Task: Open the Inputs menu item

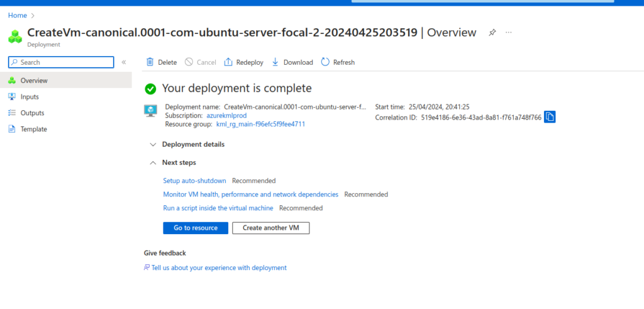Action: click(29, 97)
